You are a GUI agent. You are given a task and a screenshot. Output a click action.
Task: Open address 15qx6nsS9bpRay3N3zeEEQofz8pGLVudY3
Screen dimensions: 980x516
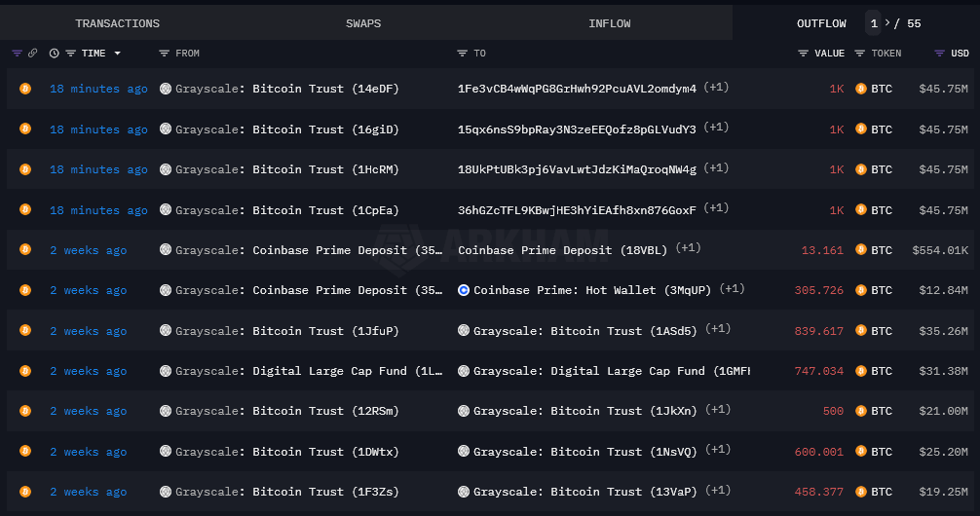tap(577, 129)
